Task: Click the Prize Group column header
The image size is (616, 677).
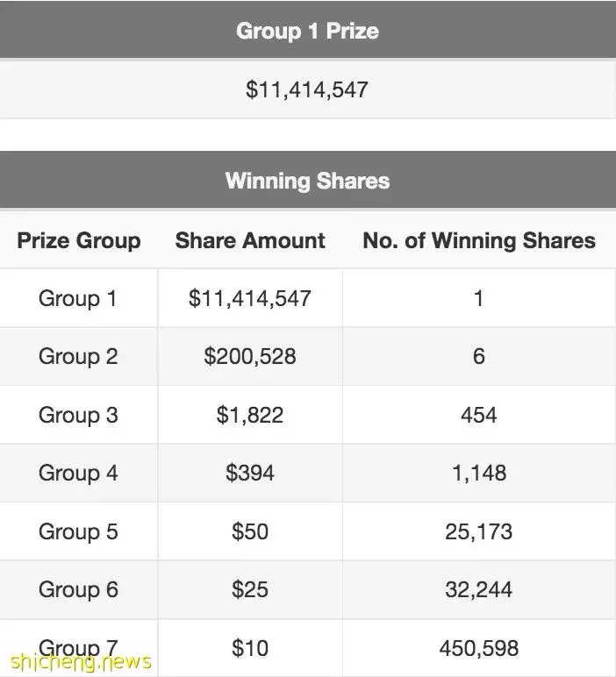Action: [x=79, y=240]
